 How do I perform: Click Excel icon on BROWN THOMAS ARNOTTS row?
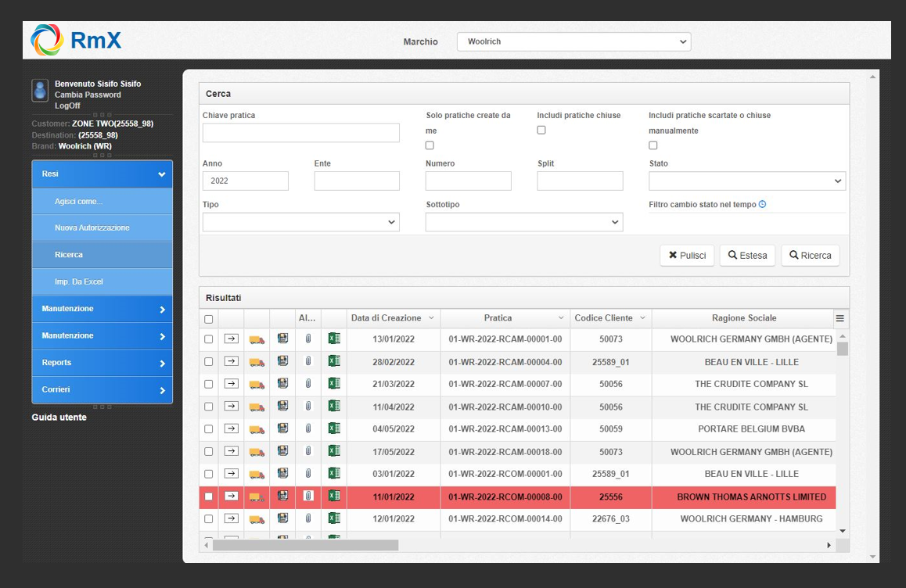coord(334,497)
